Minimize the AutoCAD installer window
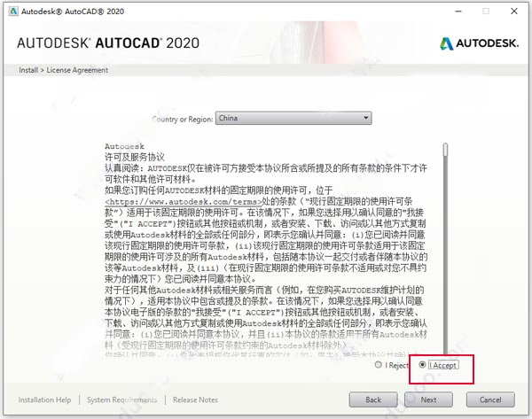Viewport: 532px width, 419px height. 458,12
